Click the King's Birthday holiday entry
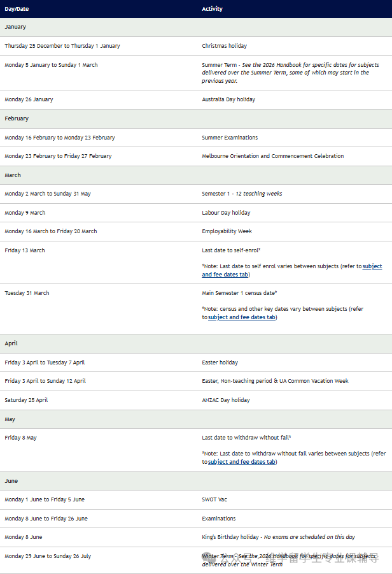The width and height of the screenshot is (392, 574). tap(278, 538)
